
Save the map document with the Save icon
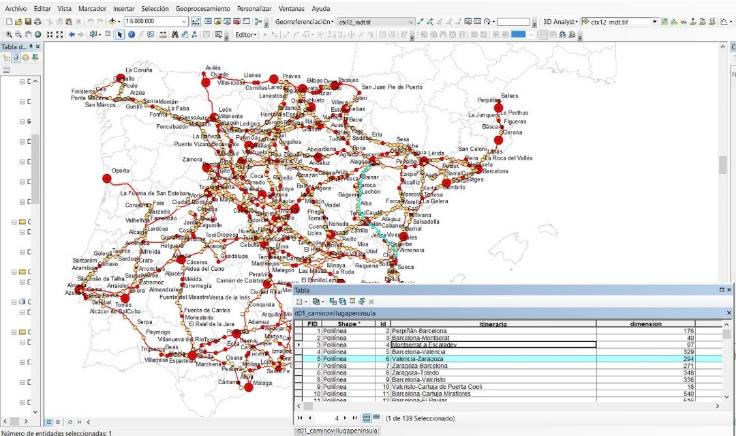[x=28, y=22]
